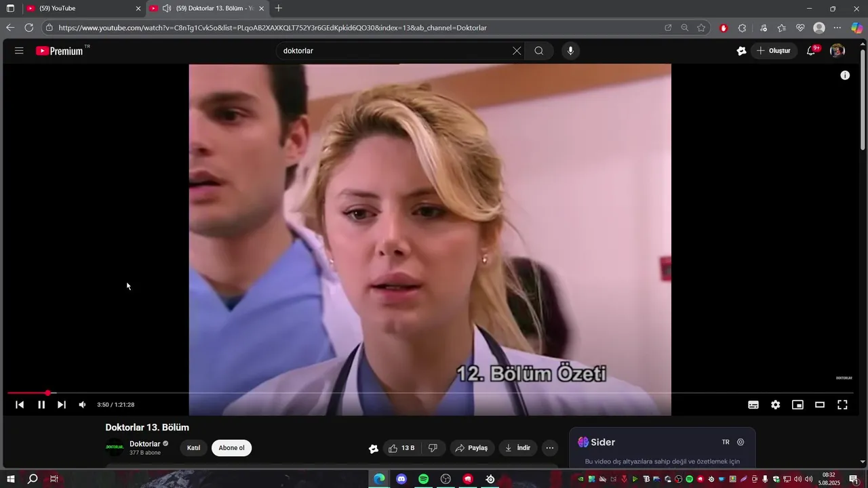
Task: Change the Sider TR language selector
Action: 726,442
